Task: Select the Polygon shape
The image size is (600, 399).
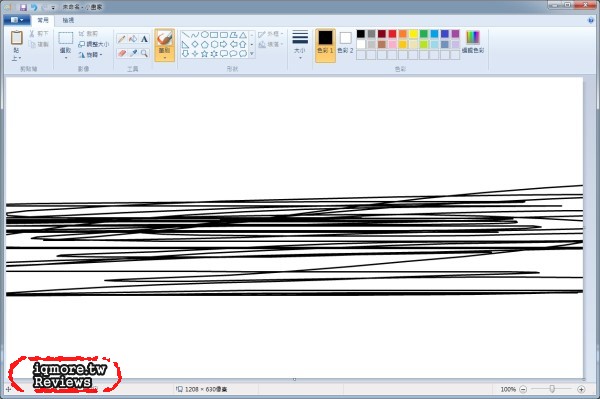Action: click(x=233, y=35)
